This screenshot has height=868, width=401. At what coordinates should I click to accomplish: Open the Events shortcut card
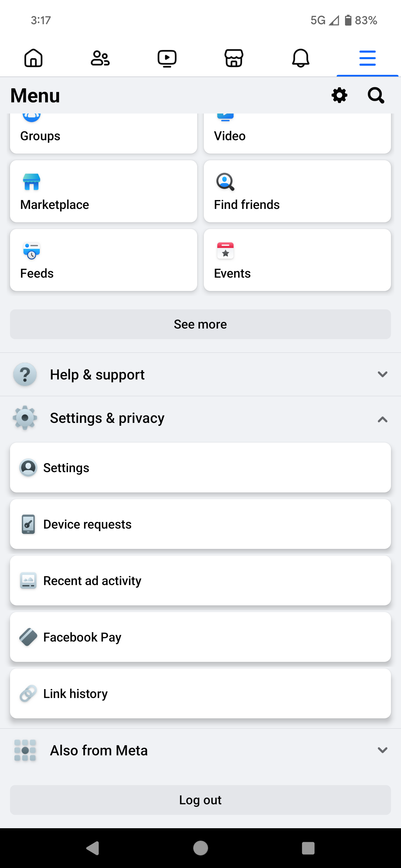(x=297, y=260)
